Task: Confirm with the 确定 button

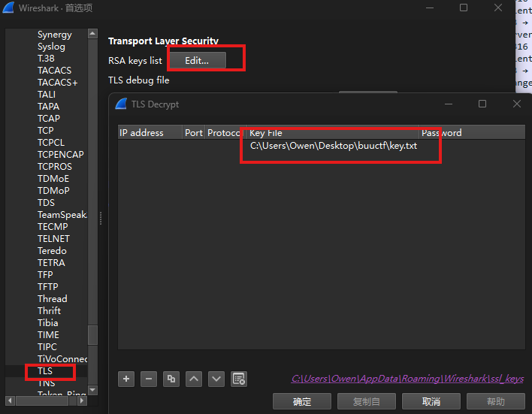Action: [302, 401]
